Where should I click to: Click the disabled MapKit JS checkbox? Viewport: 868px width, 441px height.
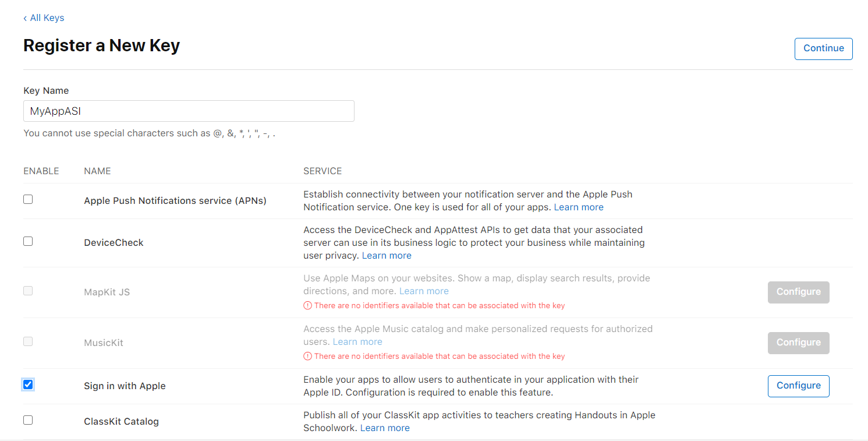coord(28,291)
